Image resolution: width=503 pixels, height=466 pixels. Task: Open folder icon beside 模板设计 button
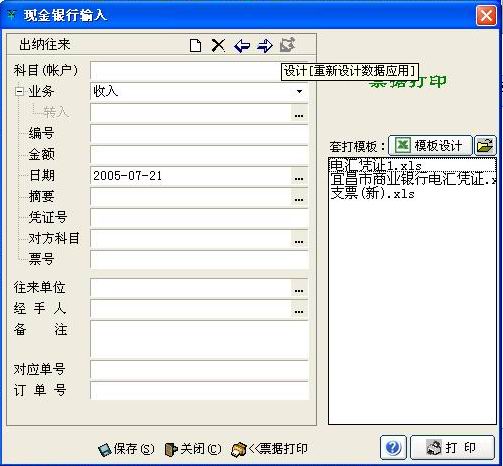point(485,146)
